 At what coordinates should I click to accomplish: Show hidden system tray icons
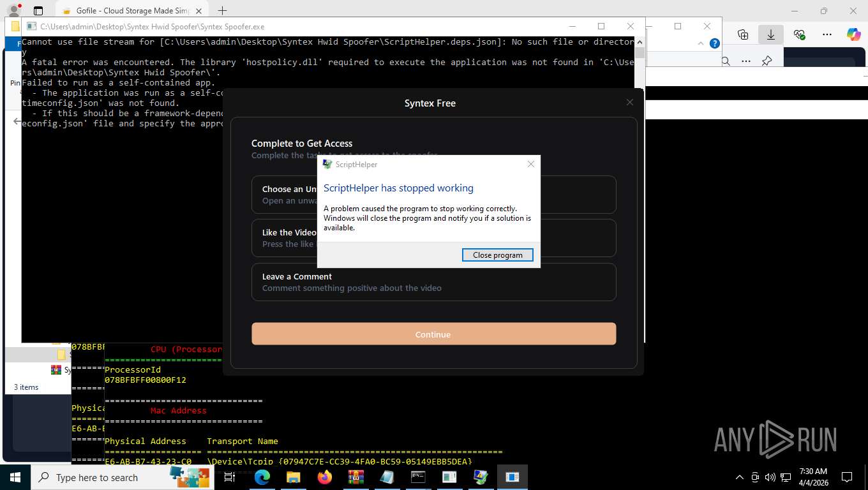point(740,477)
